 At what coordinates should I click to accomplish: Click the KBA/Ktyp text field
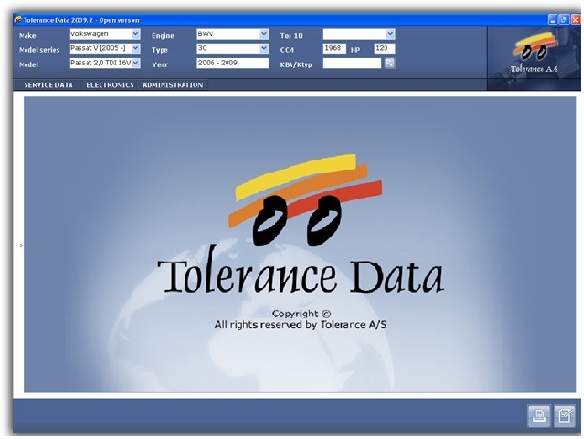coord(352,63)
